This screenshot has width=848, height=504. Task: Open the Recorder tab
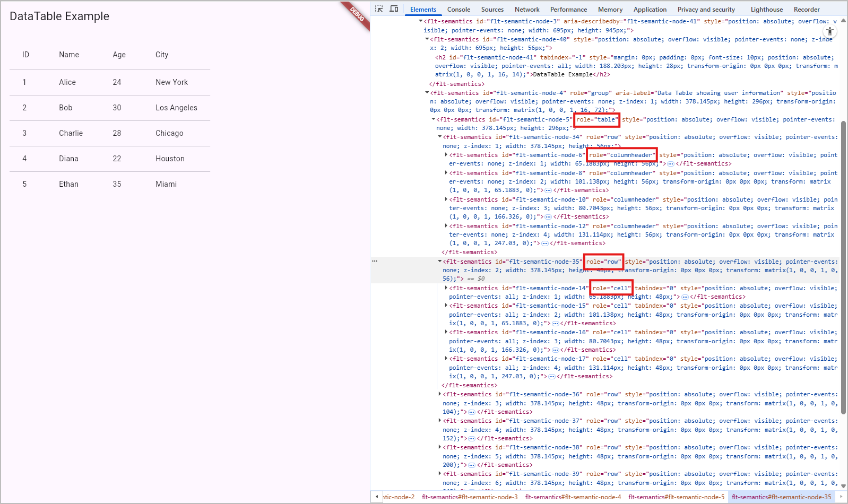coord(807,10)
